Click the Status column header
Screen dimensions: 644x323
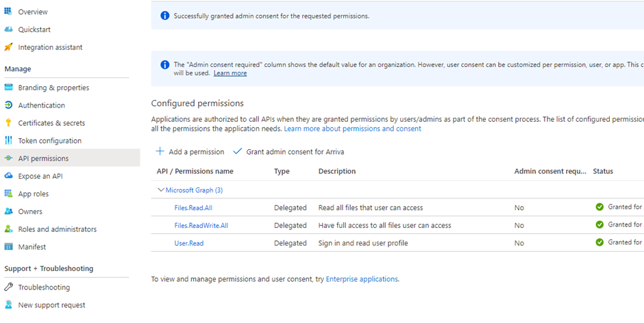pos(603,171)
